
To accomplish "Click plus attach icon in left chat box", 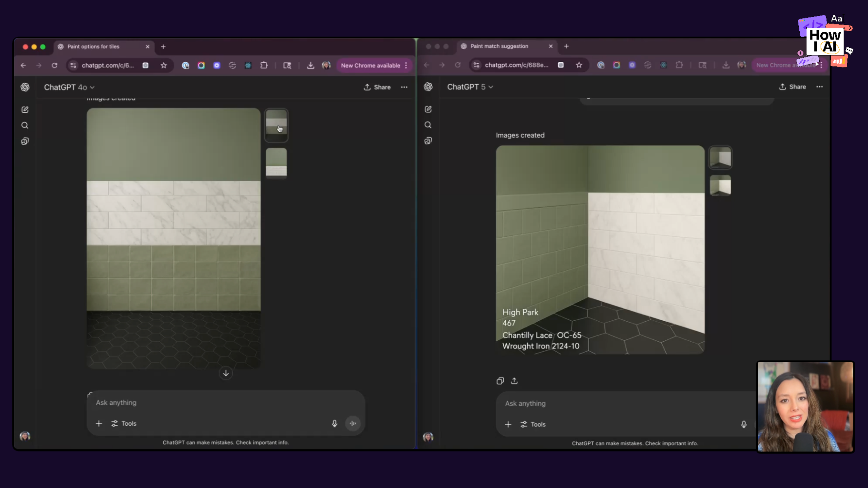I will (99, 423).
